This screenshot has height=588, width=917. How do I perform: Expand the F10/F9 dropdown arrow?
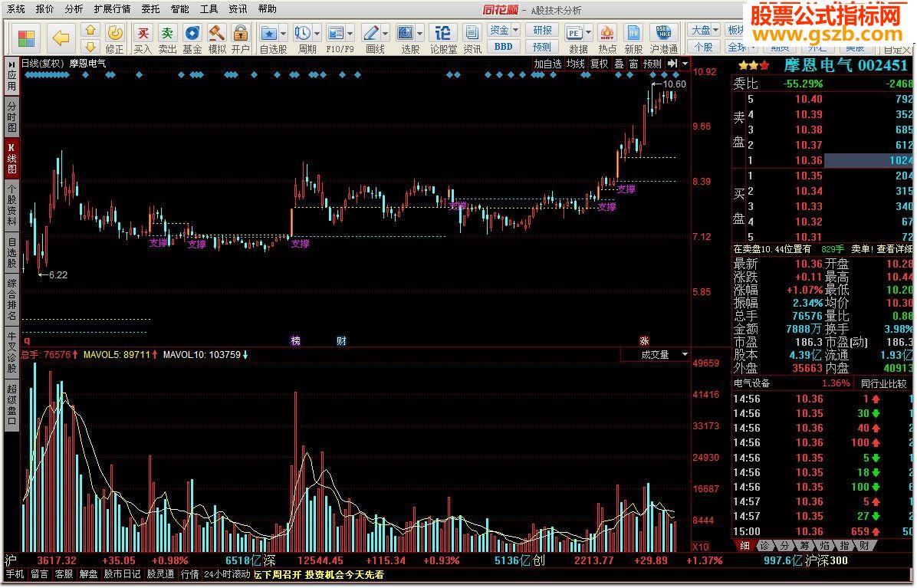click(x=350, y=33)
